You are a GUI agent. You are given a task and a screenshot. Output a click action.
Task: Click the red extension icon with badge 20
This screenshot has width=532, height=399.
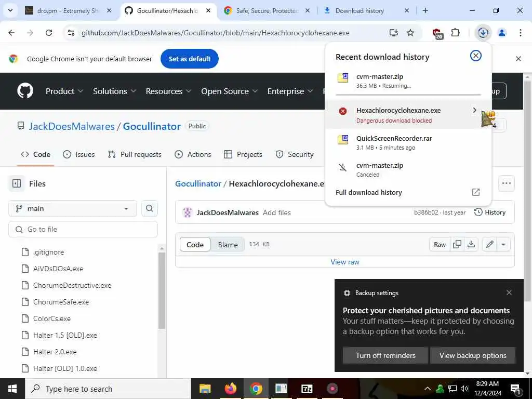pos(437,33)
